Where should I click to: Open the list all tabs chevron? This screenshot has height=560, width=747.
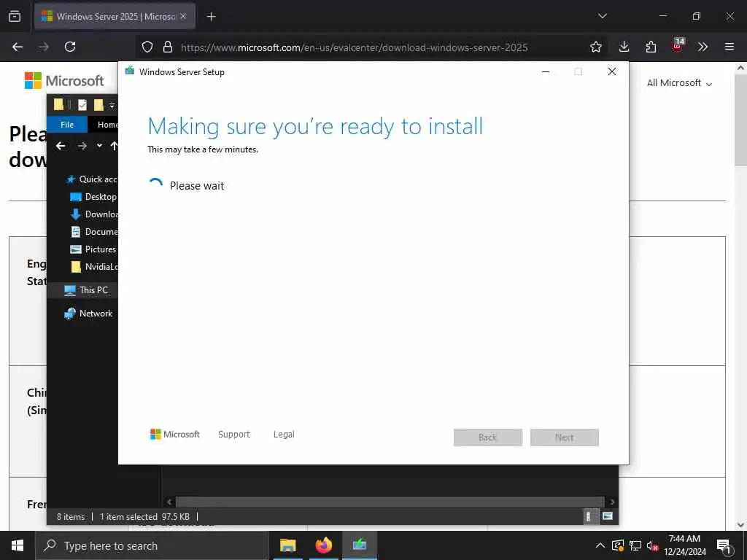coord(602,16)
